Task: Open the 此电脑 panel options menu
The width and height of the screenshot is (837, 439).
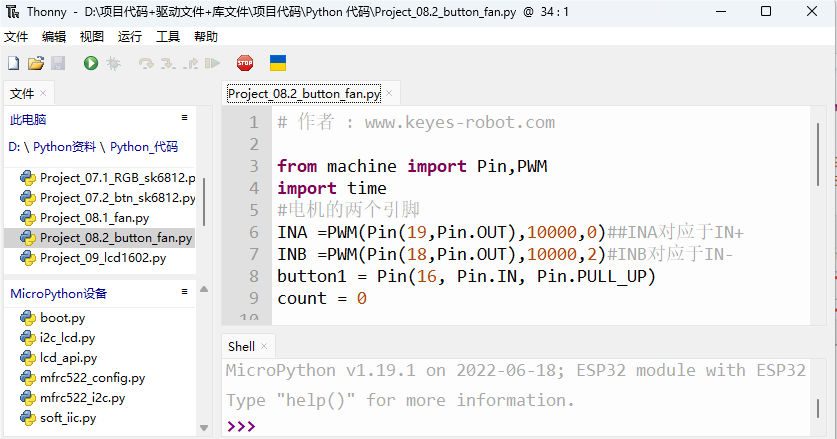Action: 185,117
